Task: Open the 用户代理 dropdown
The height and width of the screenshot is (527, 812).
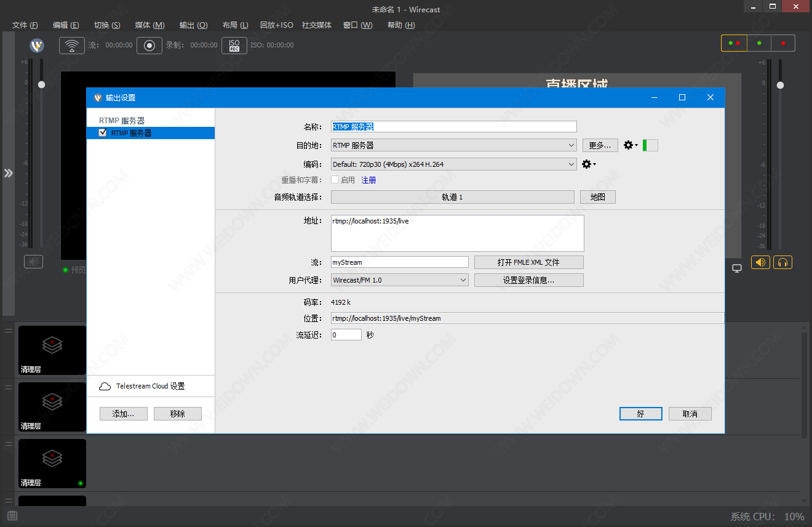Action: [x=399, y=280]
